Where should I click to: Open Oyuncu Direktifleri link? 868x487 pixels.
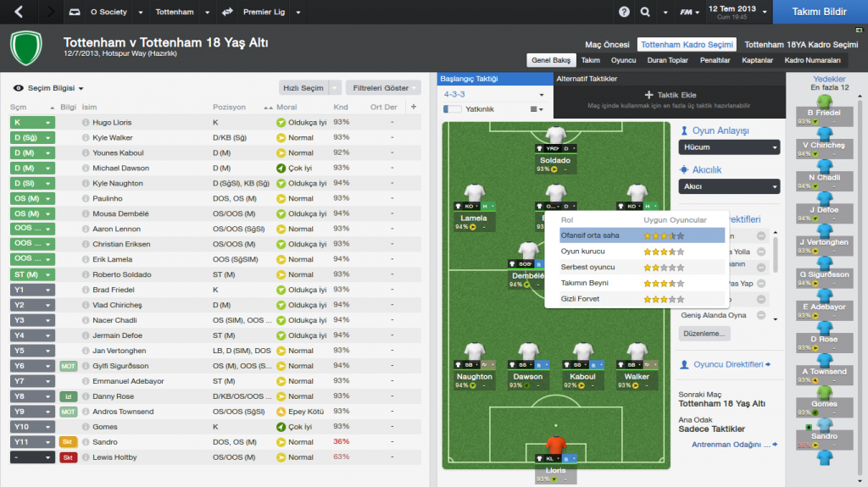click(728, 364)
